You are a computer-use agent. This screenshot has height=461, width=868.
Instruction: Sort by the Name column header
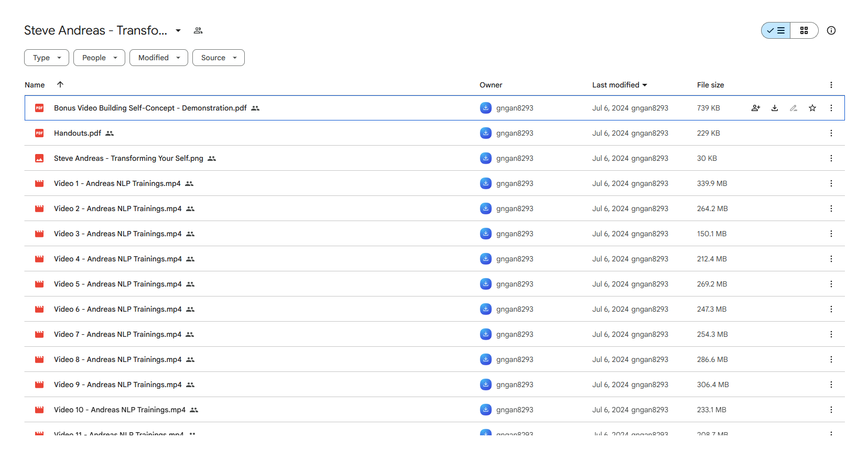(x=35, y=85)
